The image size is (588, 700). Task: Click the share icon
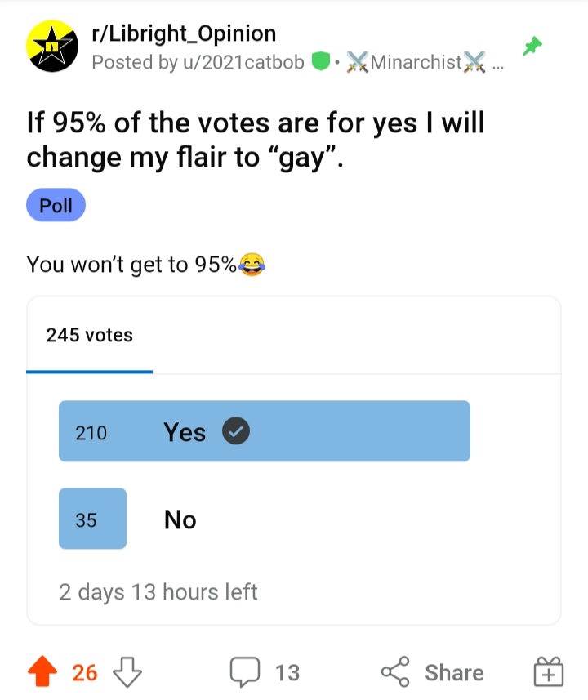point(395,672)
